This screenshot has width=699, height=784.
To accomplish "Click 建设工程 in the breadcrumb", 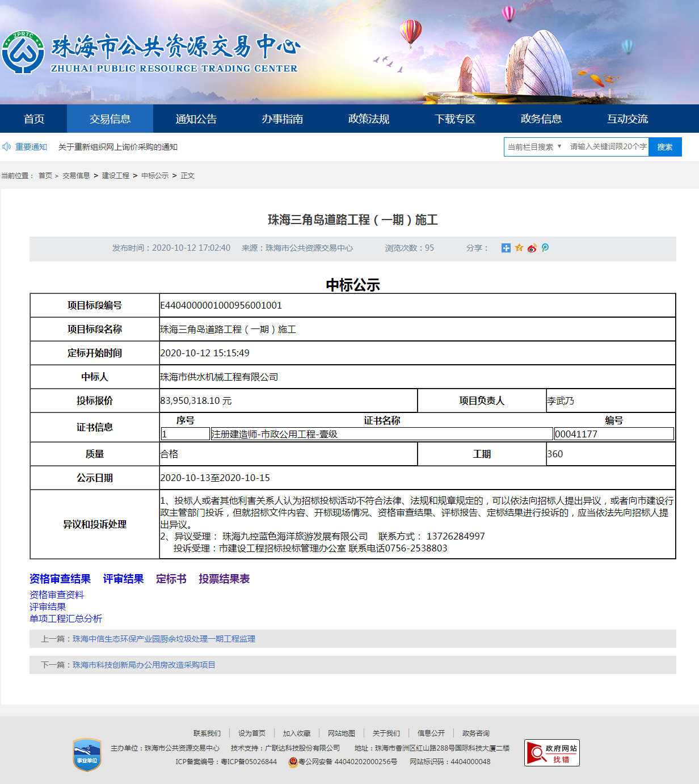I will [x=116, y=176].
